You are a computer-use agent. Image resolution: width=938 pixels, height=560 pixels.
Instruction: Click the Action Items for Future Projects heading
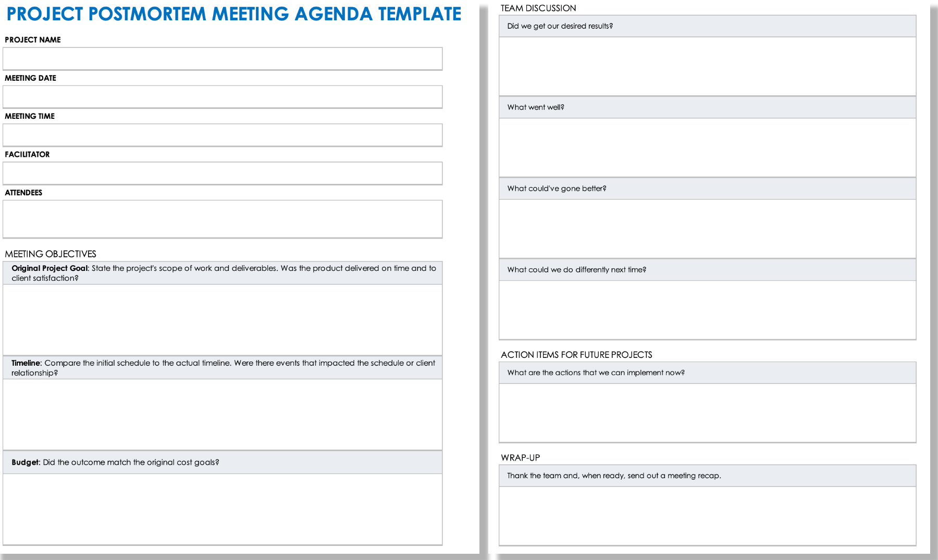click(x=576, y=355)
